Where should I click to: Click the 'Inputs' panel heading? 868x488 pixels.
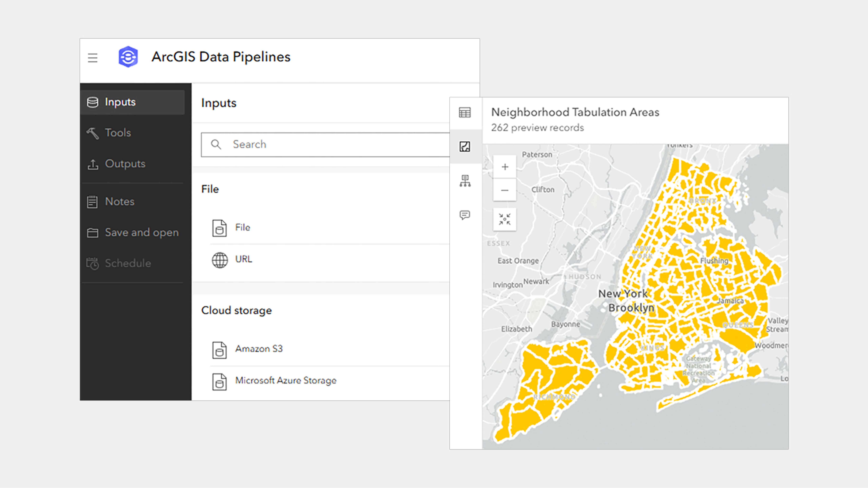(x=219, y=103)
